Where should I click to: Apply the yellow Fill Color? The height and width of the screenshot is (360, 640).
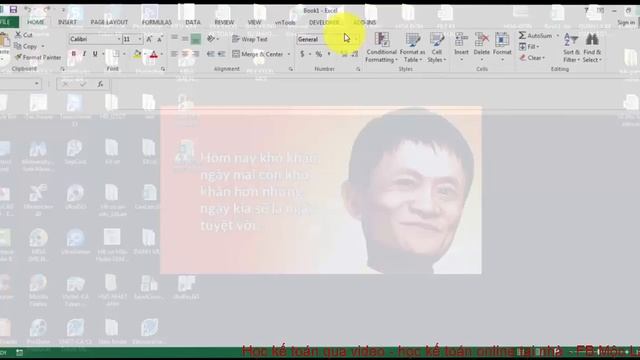tap(137, 54)
